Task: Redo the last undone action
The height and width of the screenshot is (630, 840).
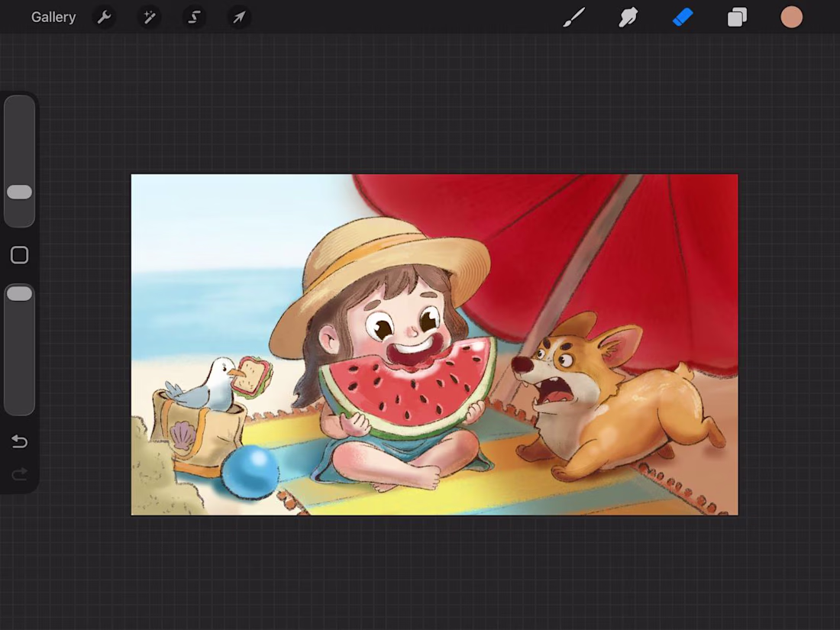Action: click(x=19, y=474)
